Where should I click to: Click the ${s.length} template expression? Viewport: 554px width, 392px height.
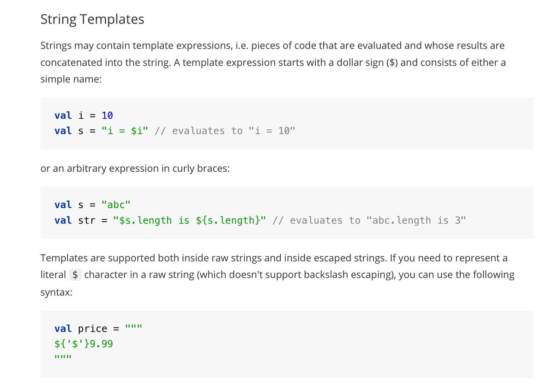click(228, 221)
